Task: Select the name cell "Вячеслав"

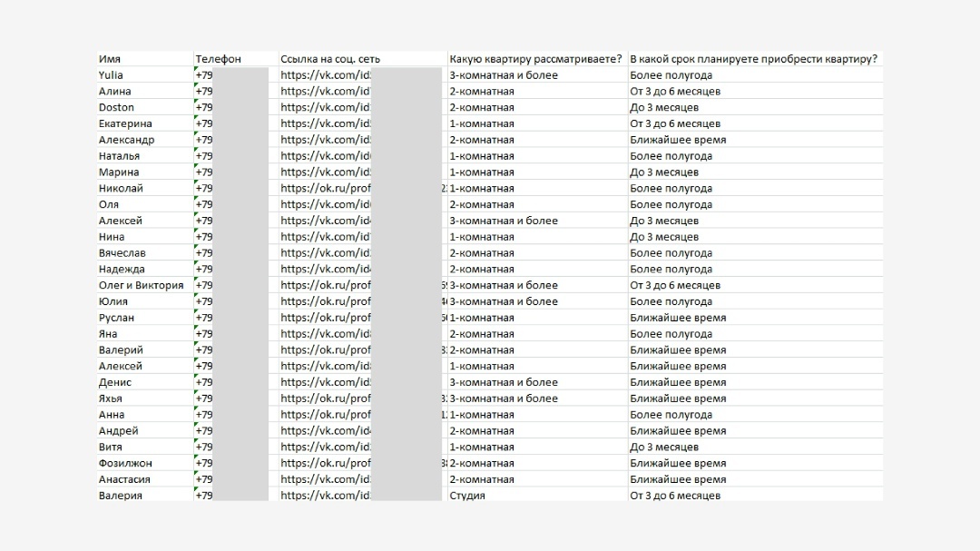Action: (145, 253)
